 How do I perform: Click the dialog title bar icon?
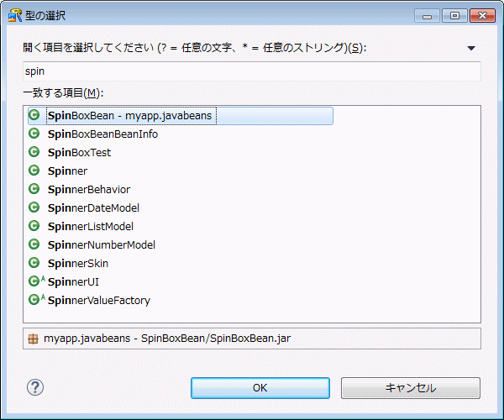click(15, 15)
